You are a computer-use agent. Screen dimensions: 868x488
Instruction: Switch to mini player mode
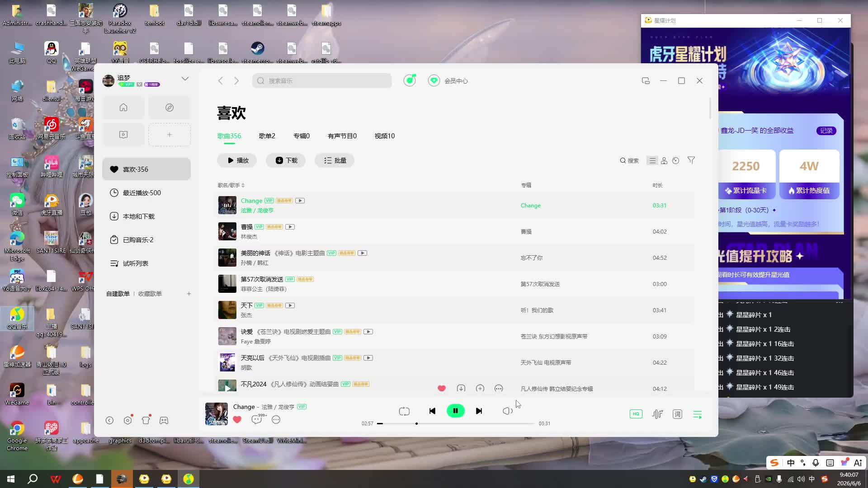(646, 81)
